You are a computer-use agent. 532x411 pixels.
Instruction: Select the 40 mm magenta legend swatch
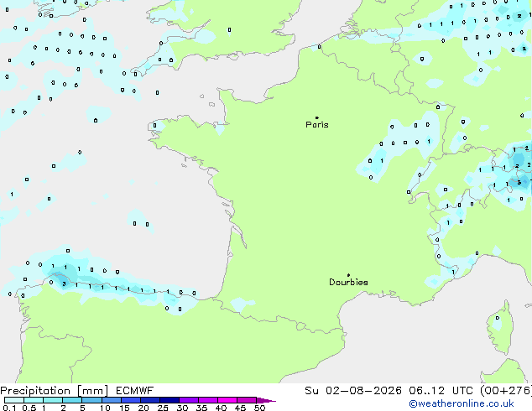pos(227,400)
